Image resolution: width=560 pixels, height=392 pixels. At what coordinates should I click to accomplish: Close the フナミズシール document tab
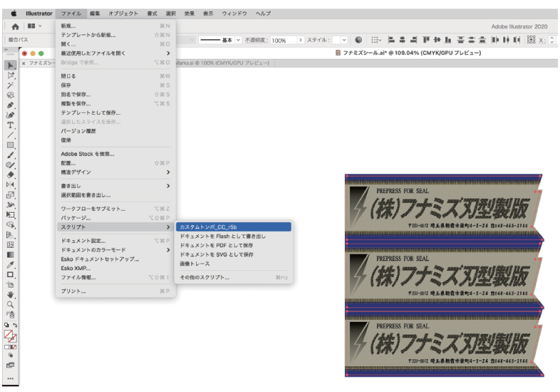[24, 63]
